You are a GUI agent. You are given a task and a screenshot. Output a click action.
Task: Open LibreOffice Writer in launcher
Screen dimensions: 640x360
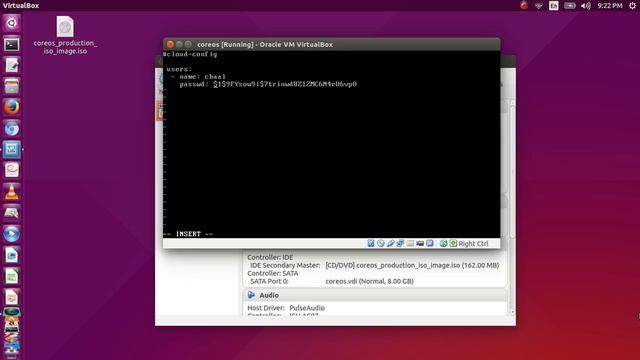[x=11, y=255]
